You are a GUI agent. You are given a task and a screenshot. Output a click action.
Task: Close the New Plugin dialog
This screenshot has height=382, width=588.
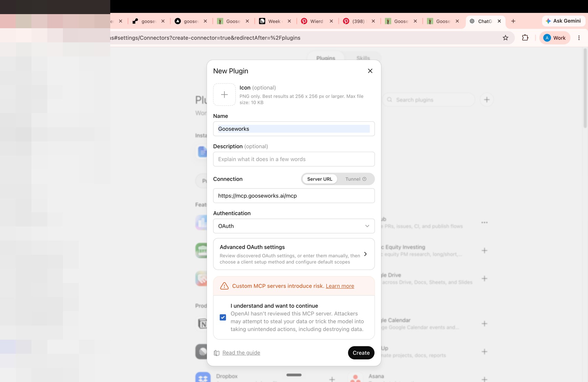tap(370, 71)
